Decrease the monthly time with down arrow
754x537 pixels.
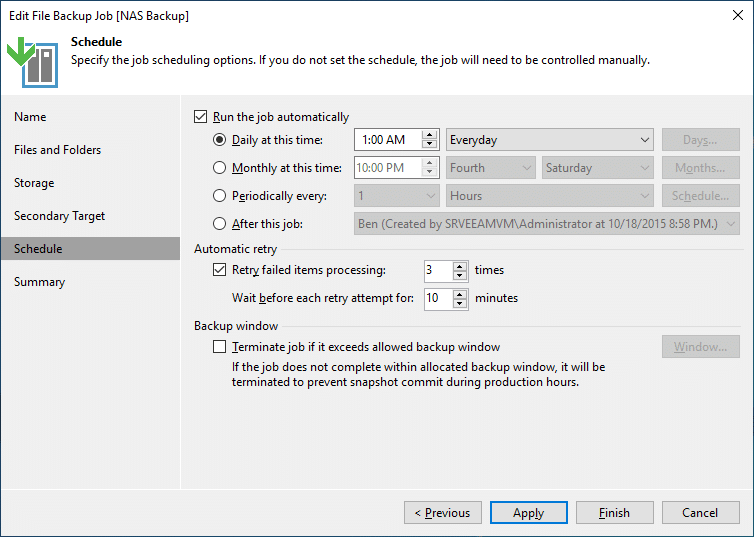(429, 173)
